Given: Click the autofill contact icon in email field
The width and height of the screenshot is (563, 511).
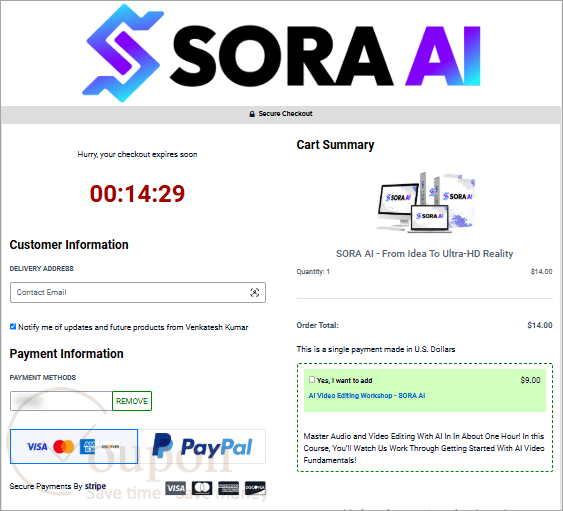Looking at the screenshot, I should pos(255,293).
